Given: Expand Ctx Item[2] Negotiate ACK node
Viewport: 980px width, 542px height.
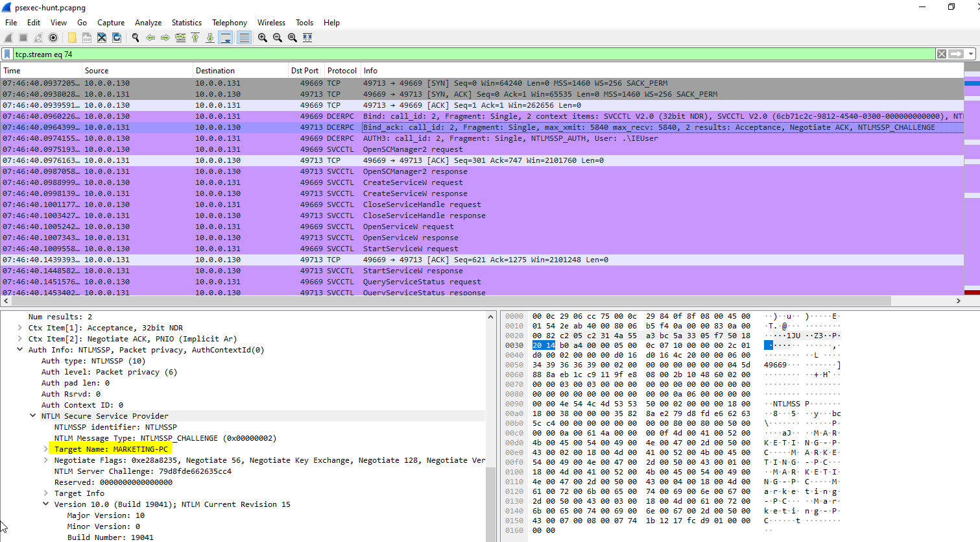Looking at the screenshot, I should [20, 339].
